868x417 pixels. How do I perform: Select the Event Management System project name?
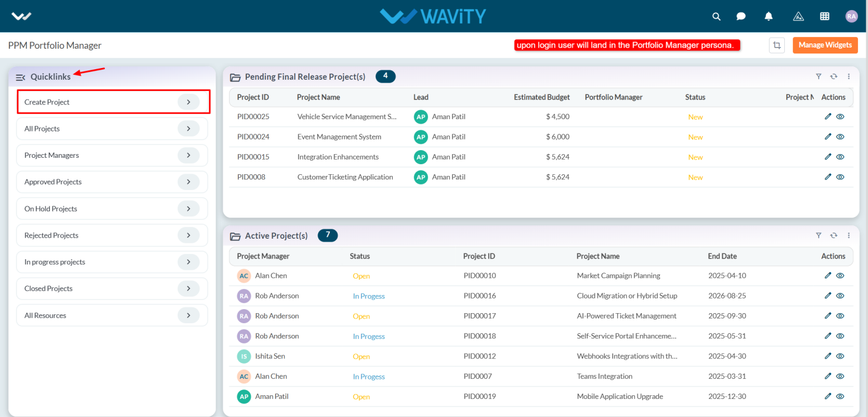click(x=339, y=137)
